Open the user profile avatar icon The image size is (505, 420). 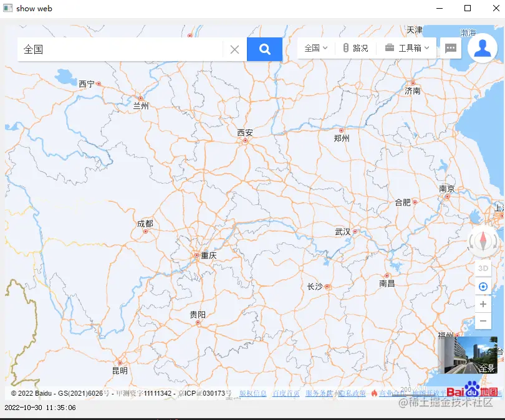pyautogui.click(x=482, y=47)
